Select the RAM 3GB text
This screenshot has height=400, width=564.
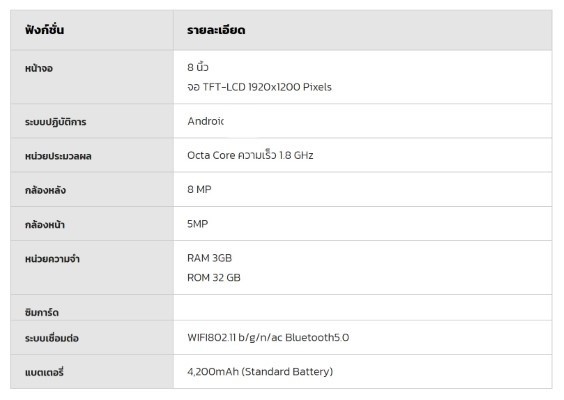pyautogui.click(x=210, y=258)
